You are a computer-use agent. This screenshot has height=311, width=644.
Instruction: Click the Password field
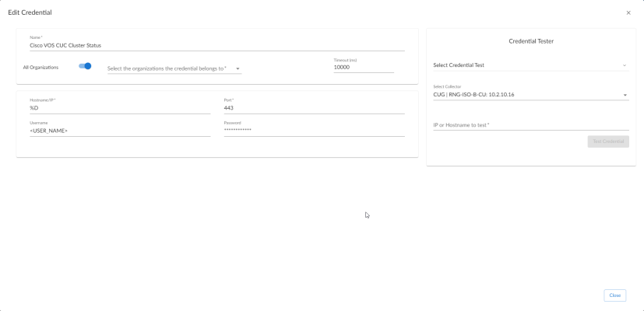tap(314, 131)
